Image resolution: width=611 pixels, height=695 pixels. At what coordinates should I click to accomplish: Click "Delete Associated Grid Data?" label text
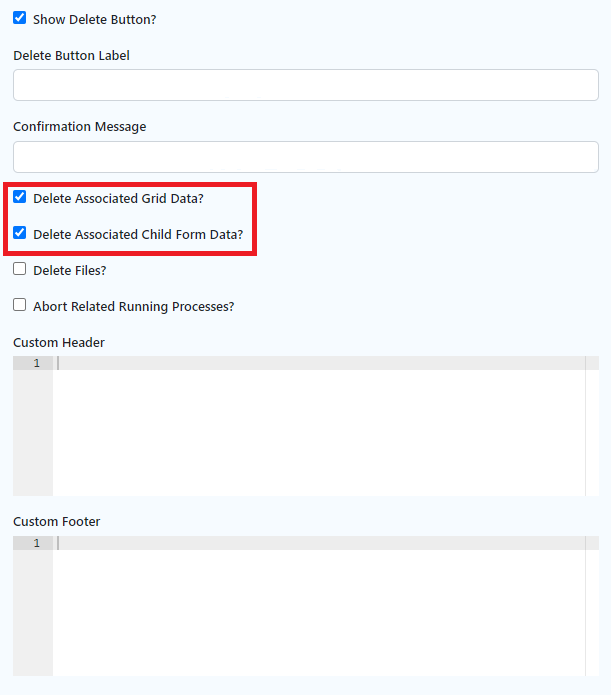(118, 199)
